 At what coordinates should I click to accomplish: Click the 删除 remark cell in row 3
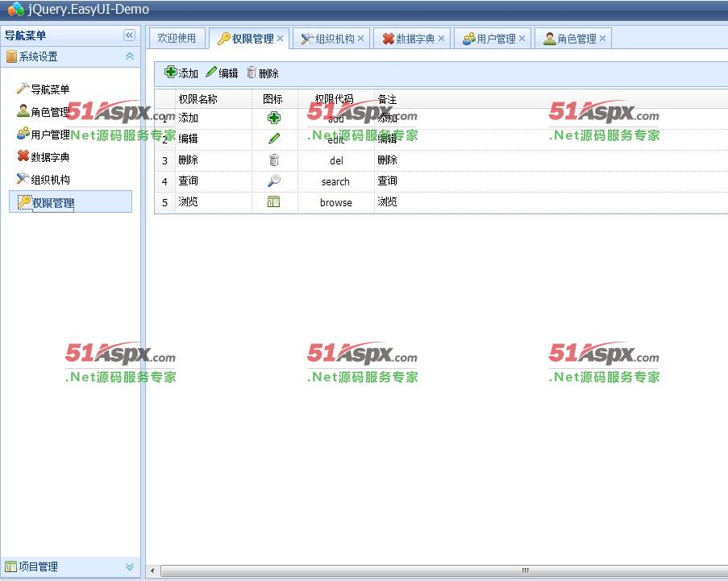tap(387, 160)
